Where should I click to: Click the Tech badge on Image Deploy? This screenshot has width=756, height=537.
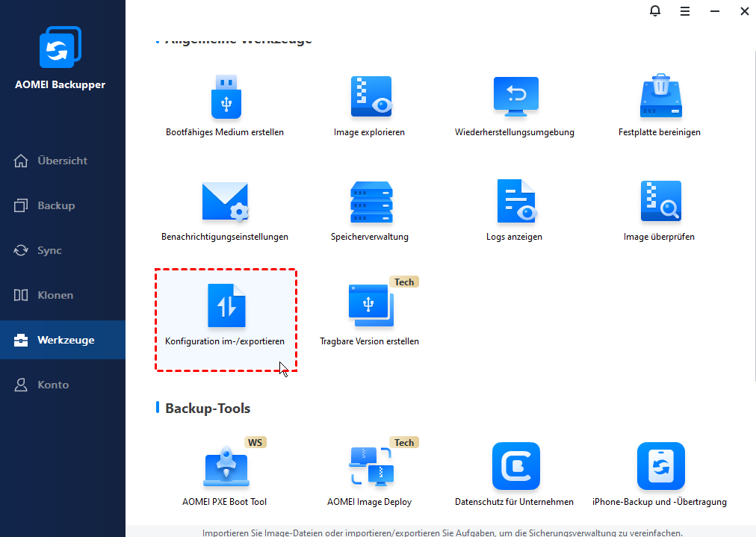(404, 442)
